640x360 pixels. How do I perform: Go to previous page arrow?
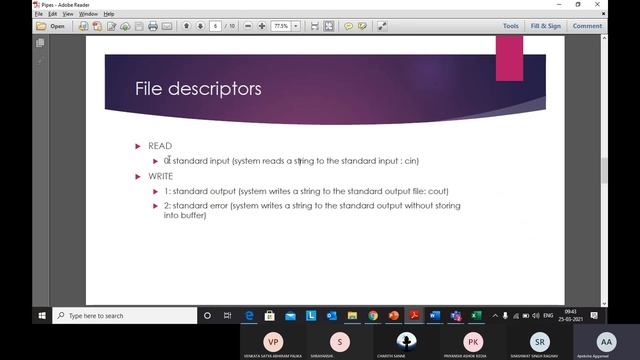[186, 26]
